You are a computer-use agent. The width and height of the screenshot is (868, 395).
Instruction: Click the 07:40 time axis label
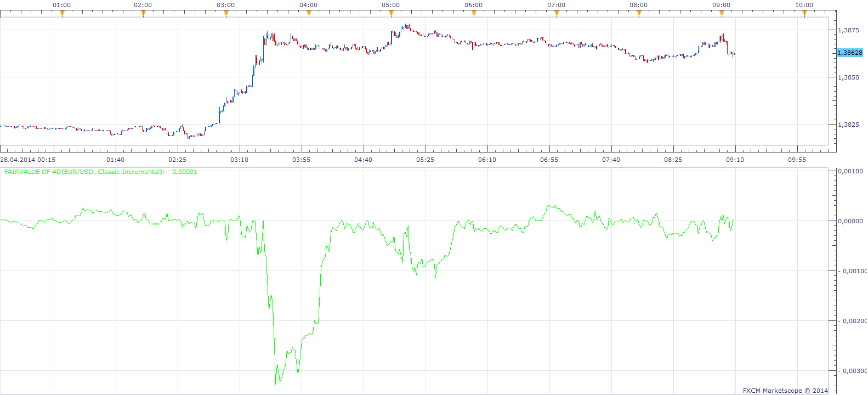pos(611,160)
